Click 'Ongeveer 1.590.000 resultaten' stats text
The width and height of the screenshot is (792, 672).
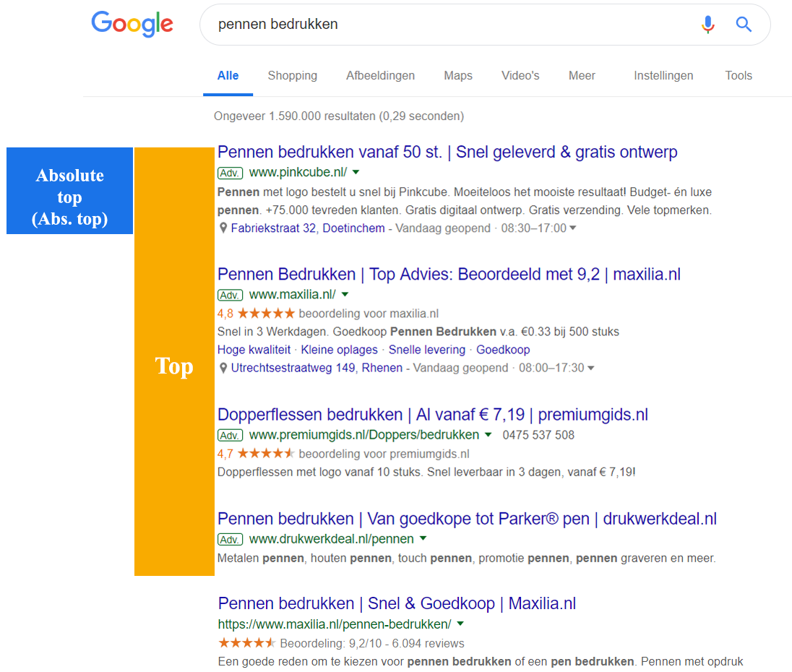pos(338,116)
